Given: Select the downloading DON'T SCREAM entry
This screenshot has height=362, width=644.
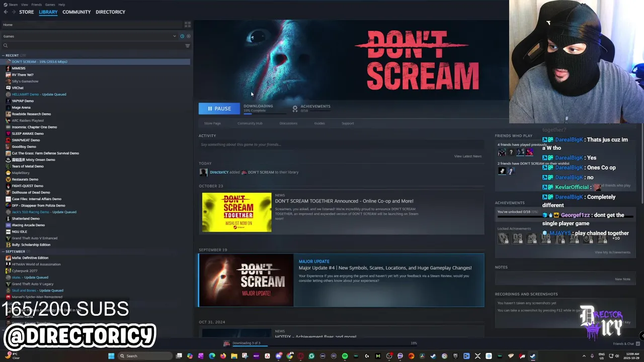Looking at the screenshot, I should coord(96,62).
